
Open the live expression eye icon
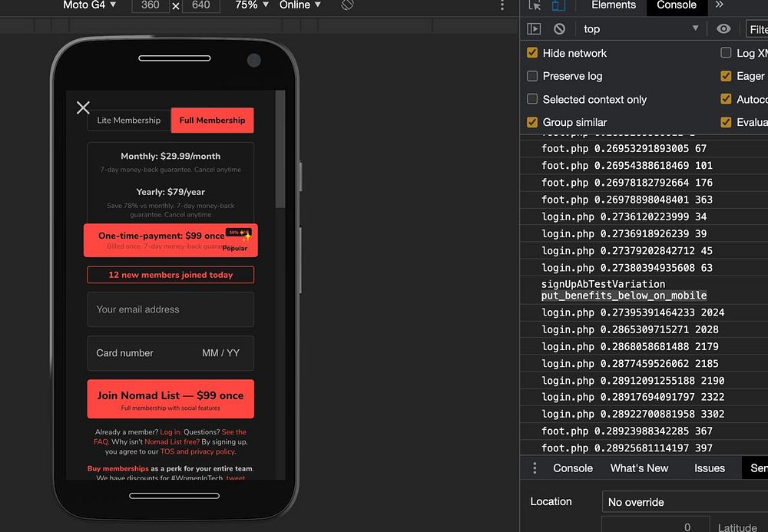tap(723, 29)
